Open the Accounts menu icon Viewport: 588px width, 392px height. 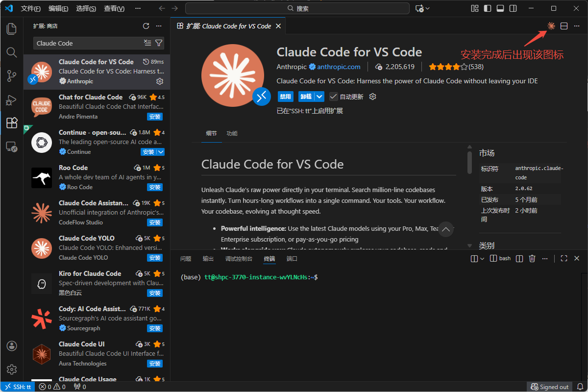(12, 346)
